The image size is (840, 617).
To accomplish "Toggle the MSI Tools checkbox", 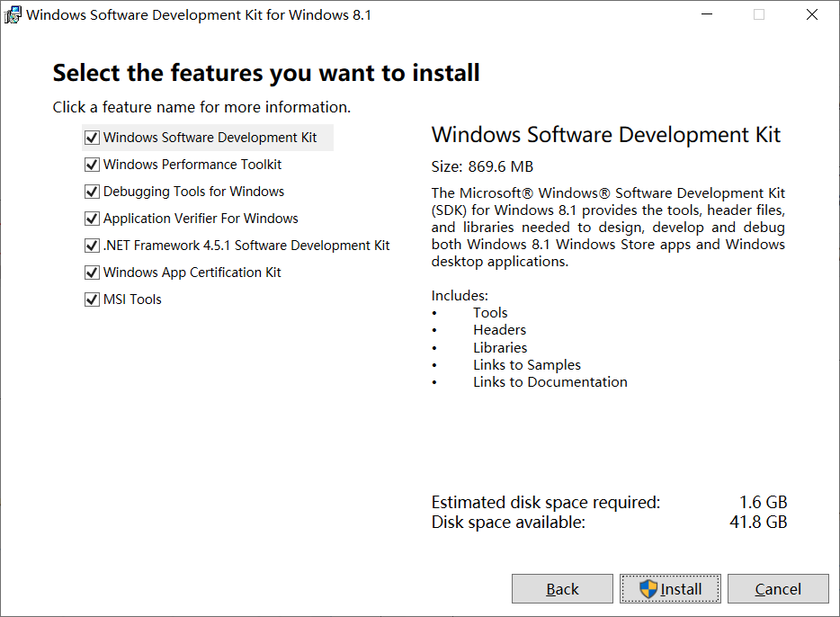I will (92, 300).
